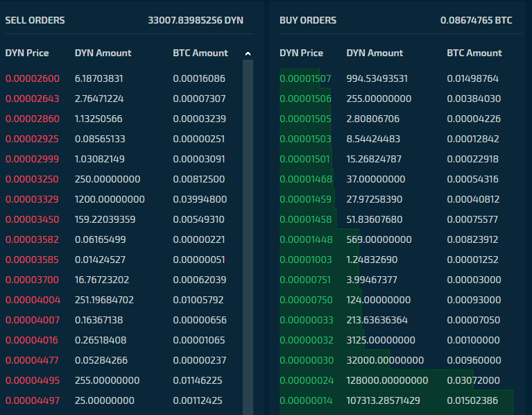Click BTC Amount header in sell orders
The image size is (532, 415).
200,53
